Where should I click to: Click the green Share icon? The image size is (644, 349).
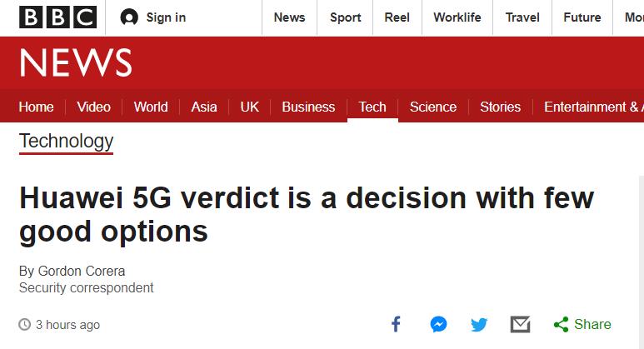(562, 324)
